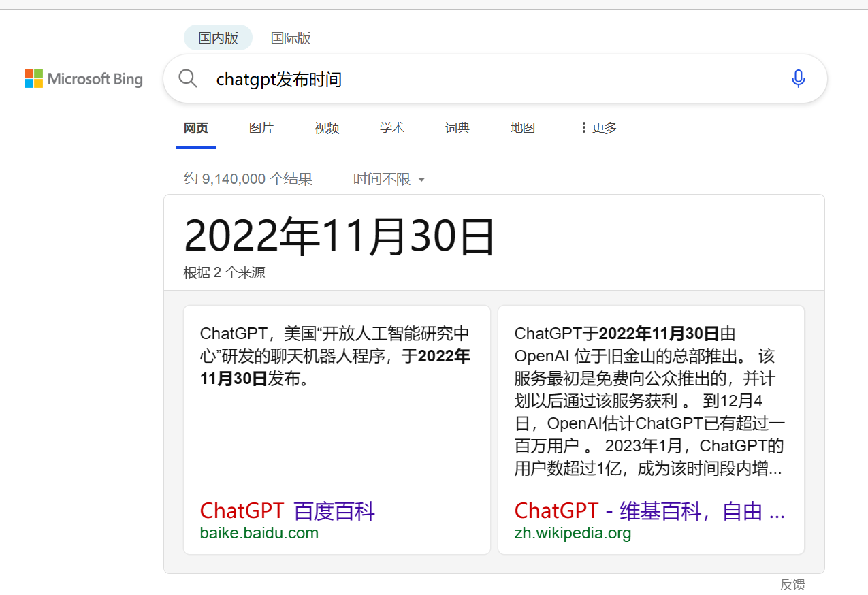Switch to the 图片 search tab
The height and width of the screenshot is (595, 868).
click(261, 127)
